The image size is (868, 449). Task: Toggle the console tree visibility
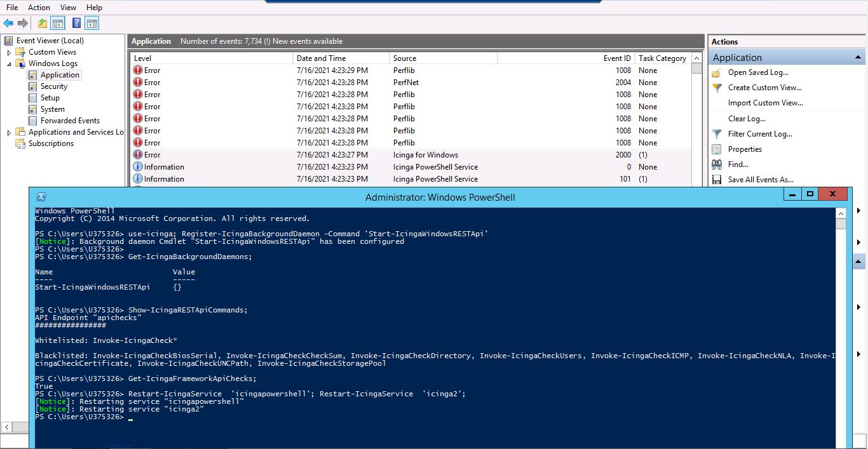[57, 22]
